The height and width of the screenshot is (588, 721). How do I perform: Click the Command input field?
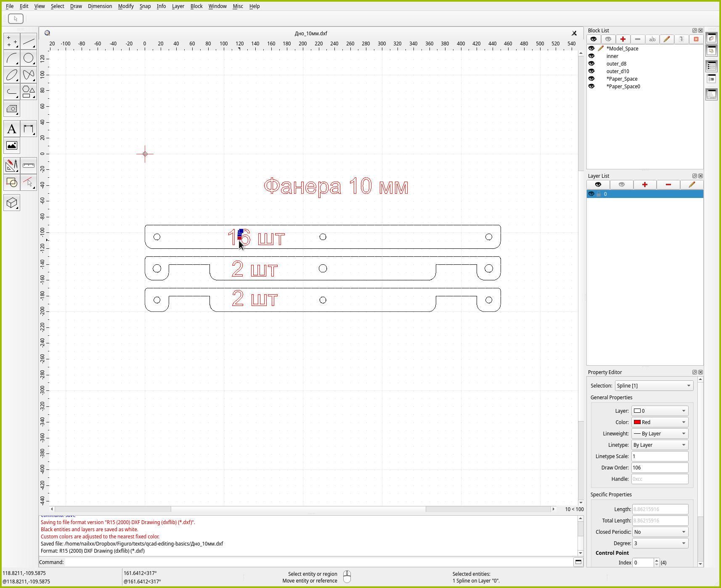click(319, 562)
